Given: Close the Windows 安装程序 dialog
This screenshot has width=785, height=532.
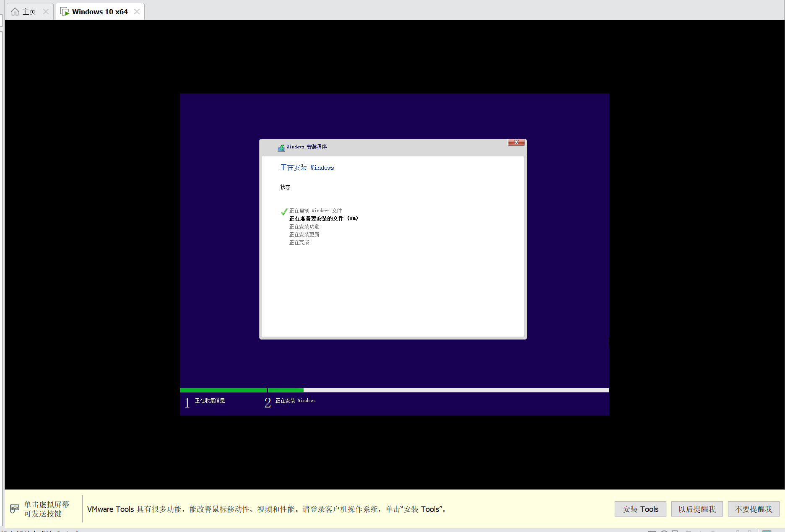Looking at the screenshot, I should point(516,143).
